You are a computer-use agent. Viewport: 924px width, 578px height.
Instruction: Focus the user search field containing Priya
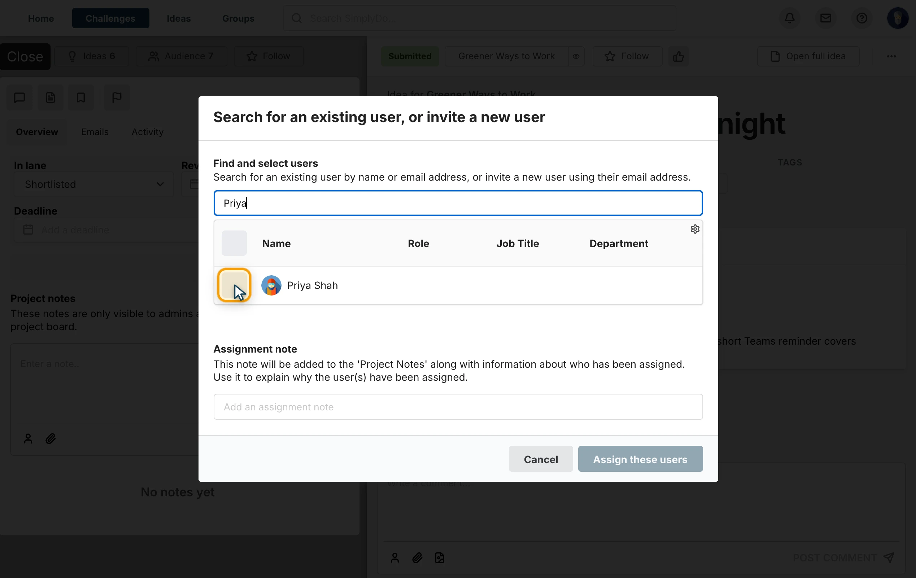(x=458, y=203)
